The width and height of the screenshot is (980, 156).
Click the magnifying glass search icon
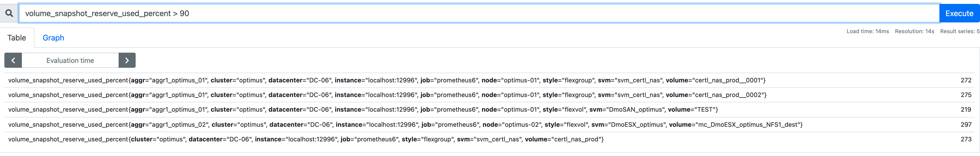coord(9,13)
